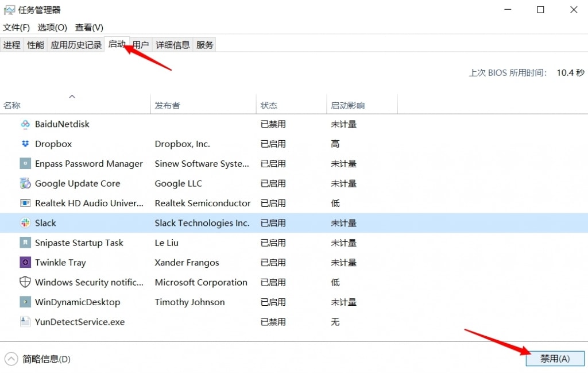The width and height of the screenshot is (588, 373).
Task: Click 未计量 impact of Twinkle Tray
Action: click(x=343, y=262)
